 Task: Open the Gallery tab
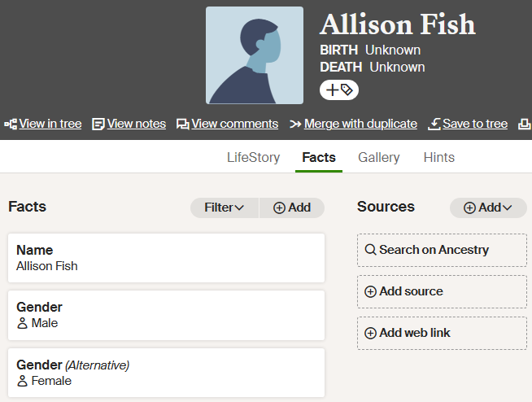click(x=379, y=158)
